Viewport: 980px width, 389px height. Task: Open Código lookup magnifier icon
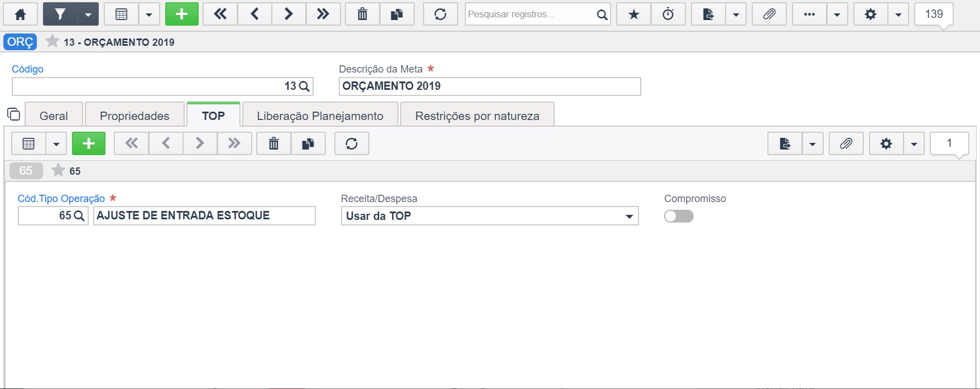click(304, 87)
